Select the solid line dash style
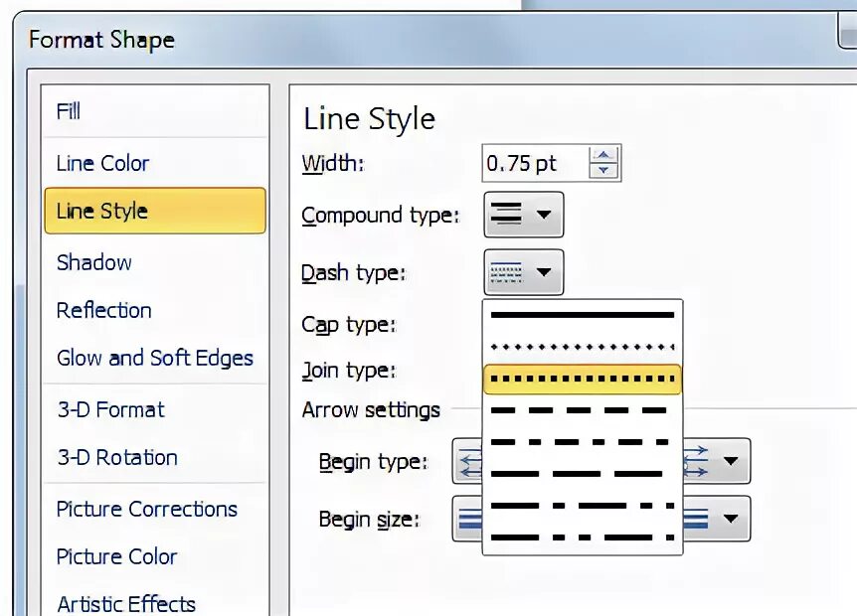Image resolution: width=857 pixels, height=616 pixels. (x=582, y=315)
